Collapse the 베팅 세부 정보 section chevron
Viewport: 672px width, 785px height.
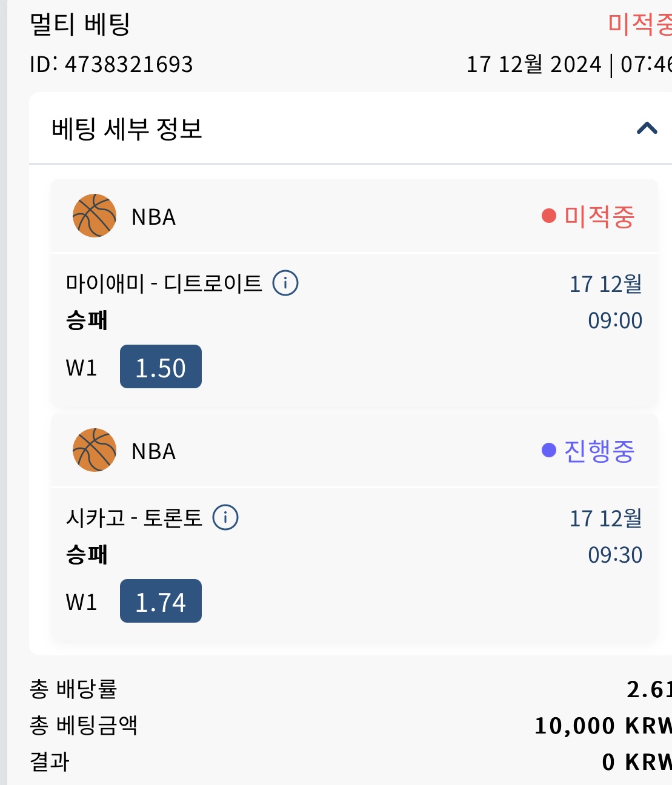tap(647, 128)
